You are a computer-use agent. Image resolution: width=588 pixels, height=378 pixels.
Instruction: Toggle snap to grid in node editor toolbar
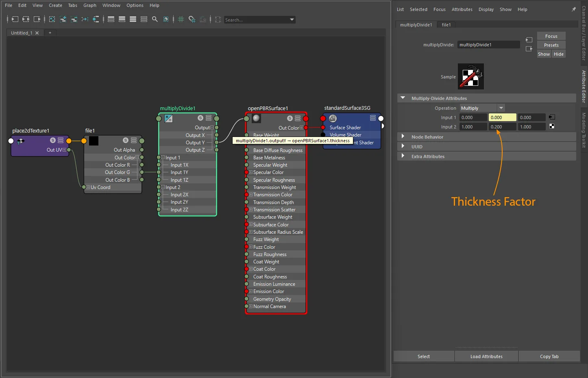[192, 19]
